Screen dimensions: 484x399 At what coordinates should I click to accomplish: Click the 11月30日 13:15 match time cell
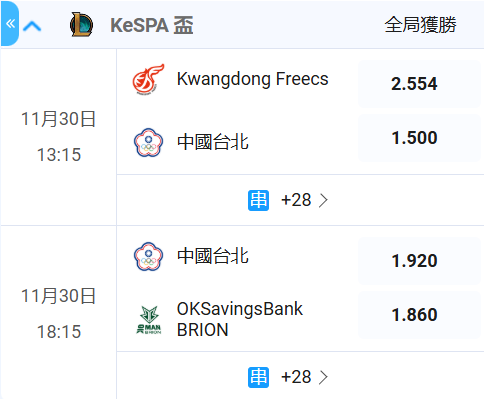tap(59, 137)
